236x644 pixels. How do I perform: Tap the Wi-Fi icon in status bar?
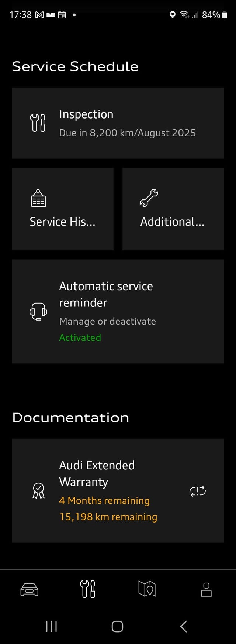click(184, 15)
